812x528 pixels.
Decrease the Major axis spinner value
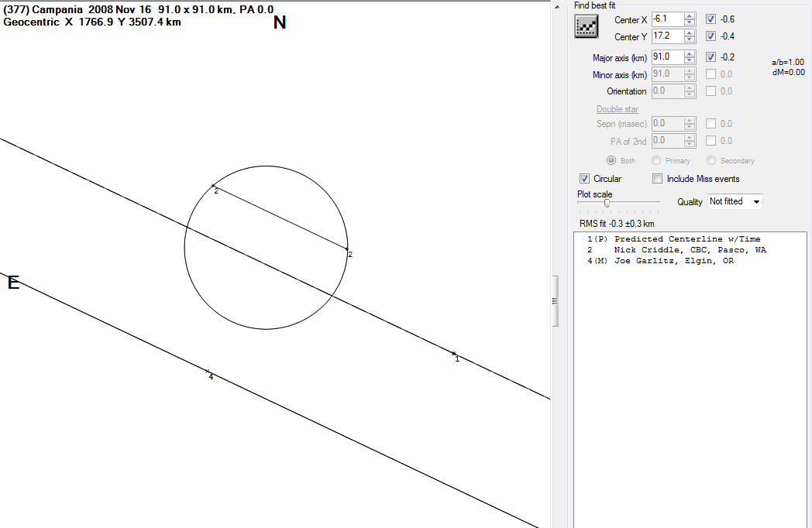[690, 60]
